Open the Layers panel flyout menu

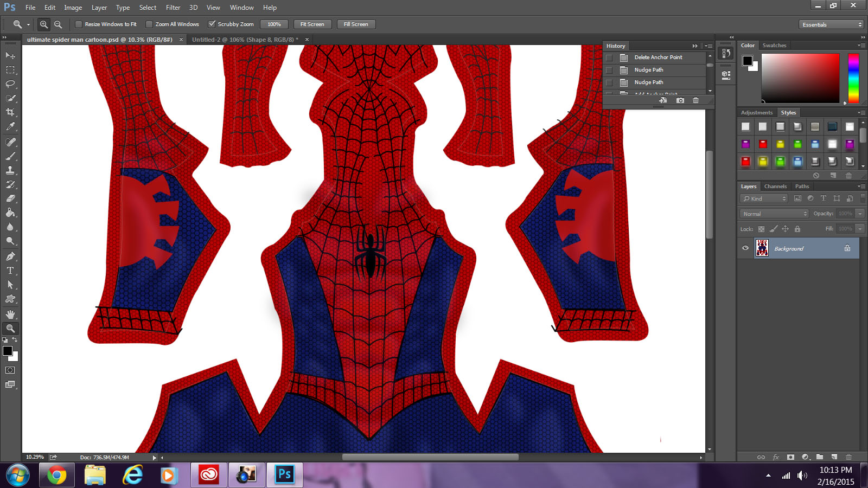tap(861, 187)
